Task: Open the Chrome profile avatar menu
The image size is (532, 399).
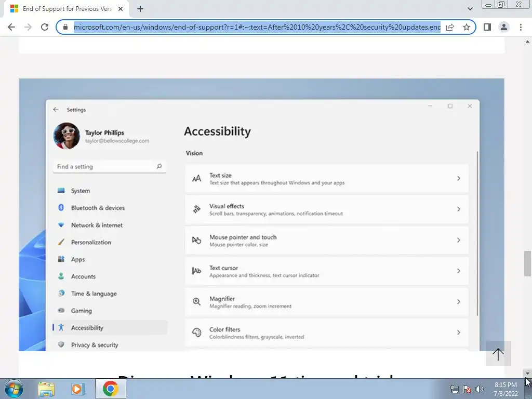Action: point(504,27)
